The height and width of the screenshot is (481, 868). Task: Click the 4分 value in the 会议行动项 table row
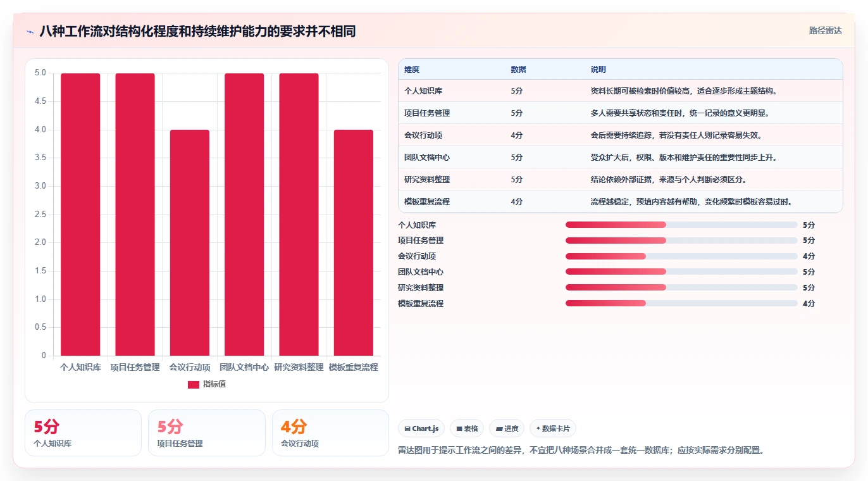point(517,135)
